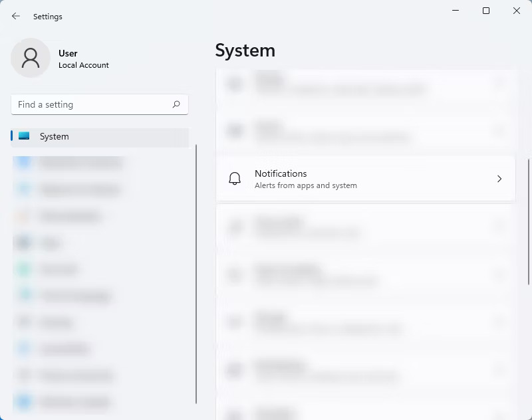Open the Accounts sidebar icon

pyautogui.click(x=23, y=269)
